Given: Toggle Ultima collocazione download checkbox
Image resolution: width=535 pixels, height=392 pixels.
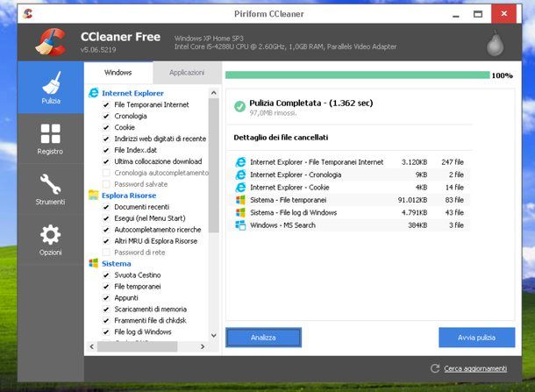Looking at the screenshot, I should pos(106,161).
